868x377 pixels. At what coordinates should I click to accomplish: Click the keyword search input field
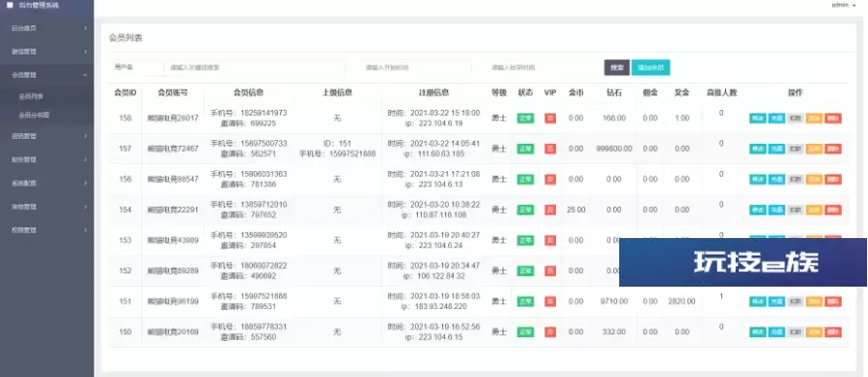coord(255,68)
